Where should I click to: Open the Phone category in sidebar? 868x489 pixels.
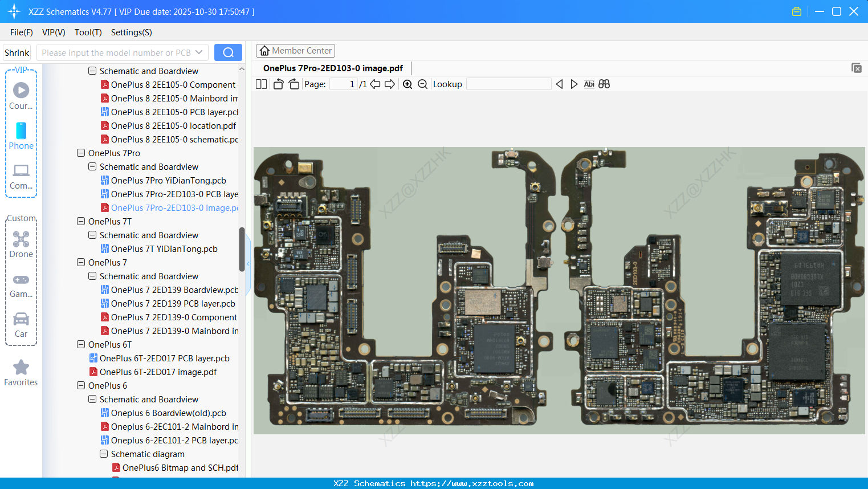[x=21, y=136]
